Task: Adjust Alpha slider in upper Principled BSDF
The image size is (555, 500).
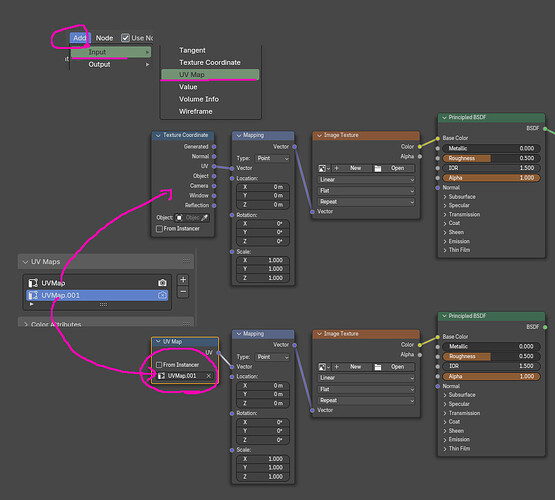Action: click(491, 178)
